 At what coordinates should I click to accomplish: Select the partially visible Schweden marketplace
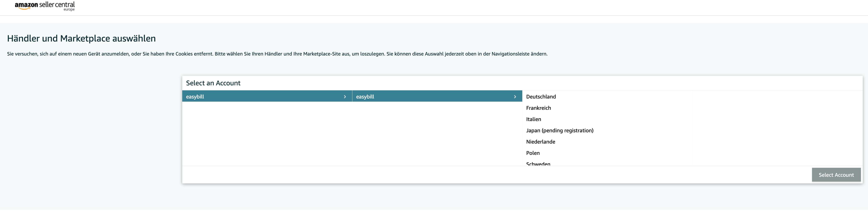coord(538,163)
